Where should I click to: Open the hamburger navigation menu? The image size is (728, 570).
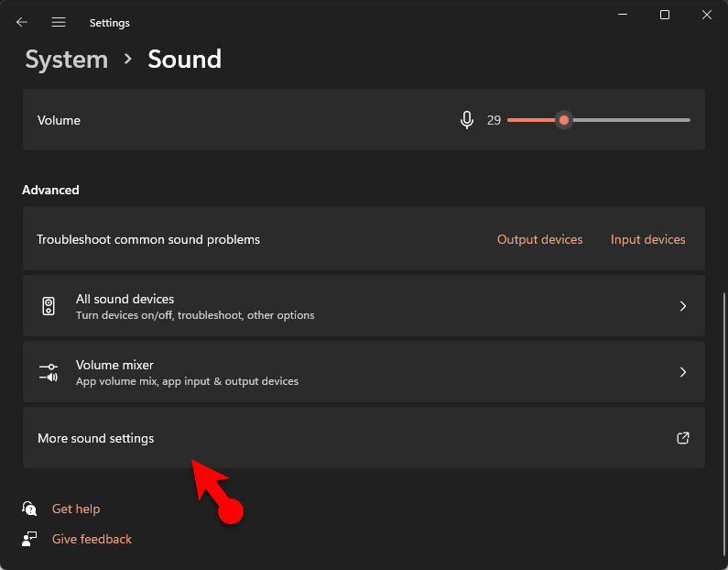59,22
